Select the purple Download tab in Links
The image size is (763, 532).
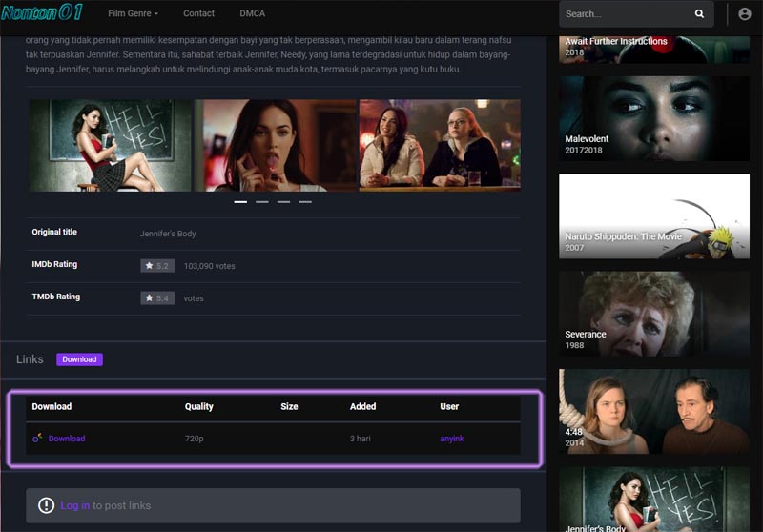point(79,359)
